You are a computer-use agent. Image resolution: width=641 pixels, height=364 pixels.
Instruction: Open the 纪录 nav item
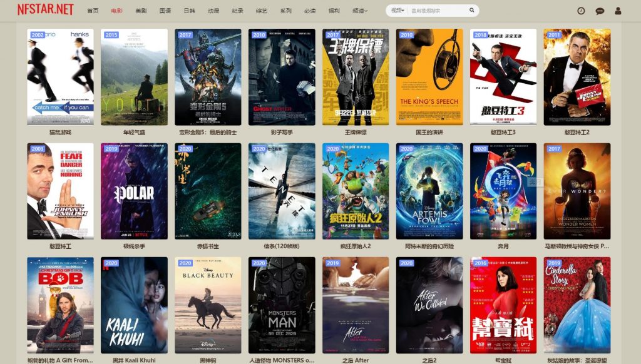pyautogui.click(x=237, y=11)
